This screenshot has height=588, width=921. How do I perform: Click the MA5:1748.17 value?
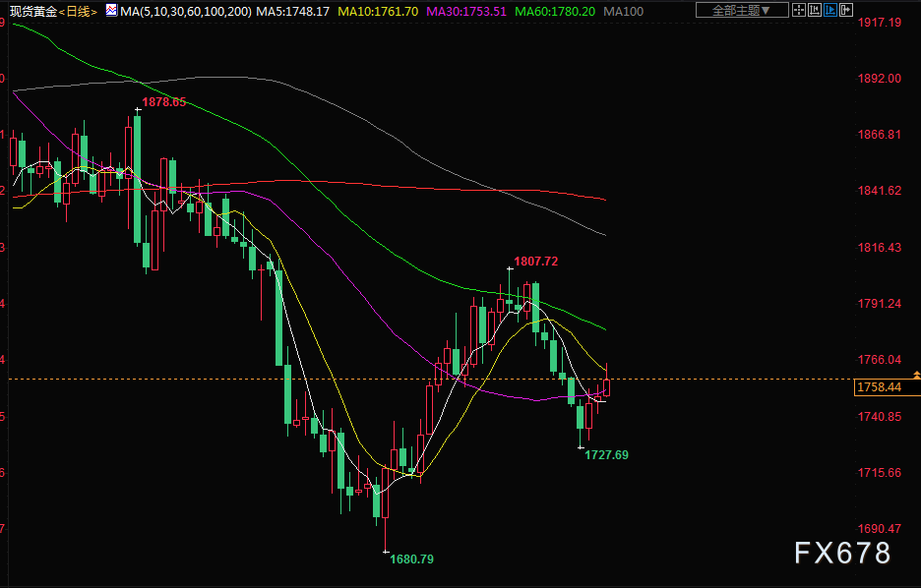(x=292, y=11)
